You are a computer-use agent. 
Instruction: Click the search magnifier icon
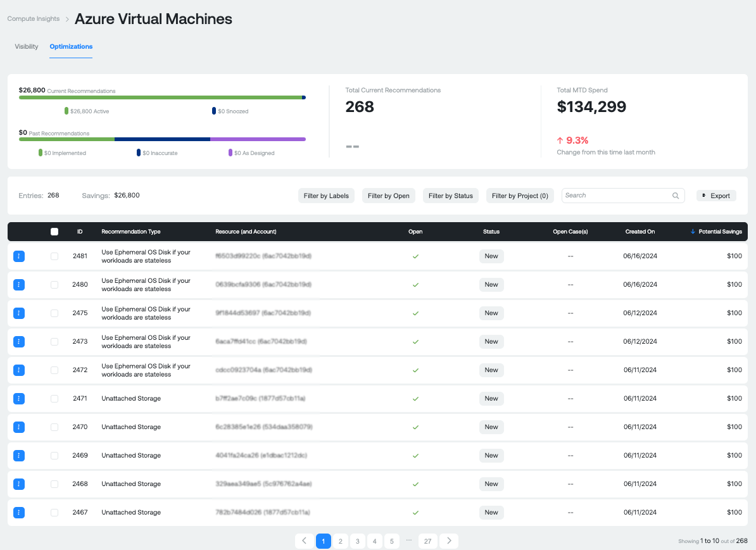point(676,196)
